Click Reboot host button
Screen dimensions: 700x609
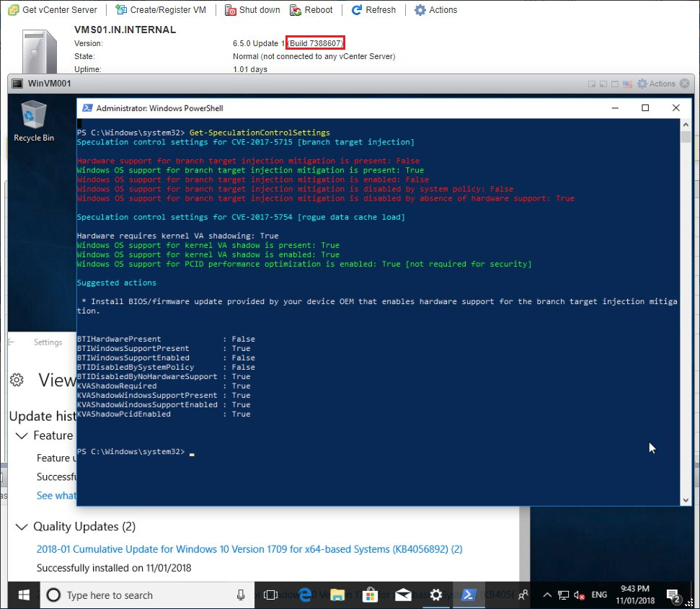point(311,10)
